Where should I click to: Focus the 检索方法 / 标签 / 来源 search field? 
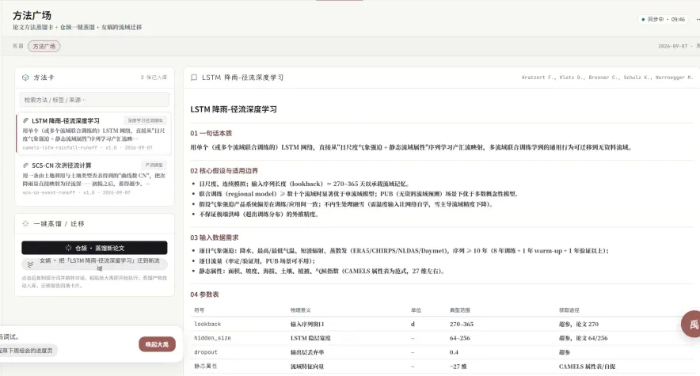click(x=94, y=100)
